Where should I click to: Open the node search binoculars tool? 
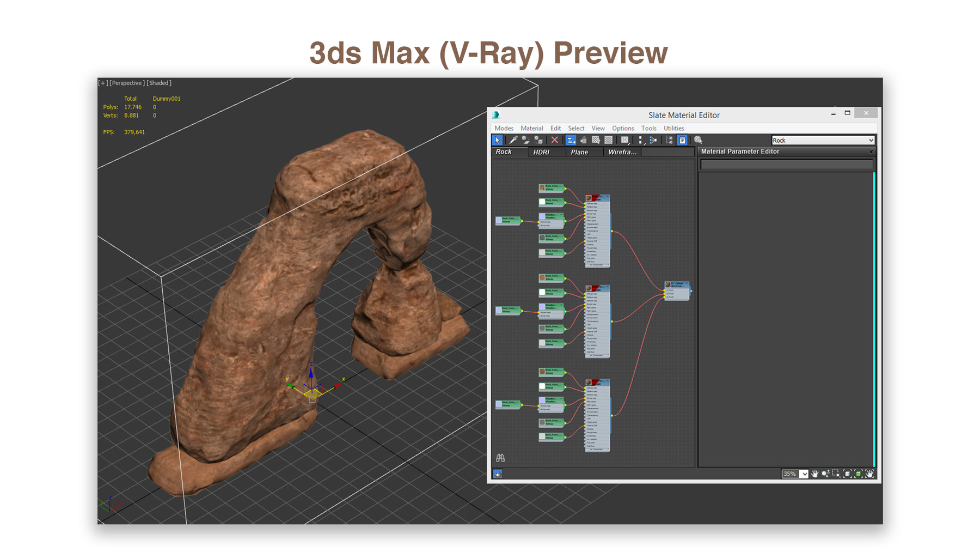point(500,457)
